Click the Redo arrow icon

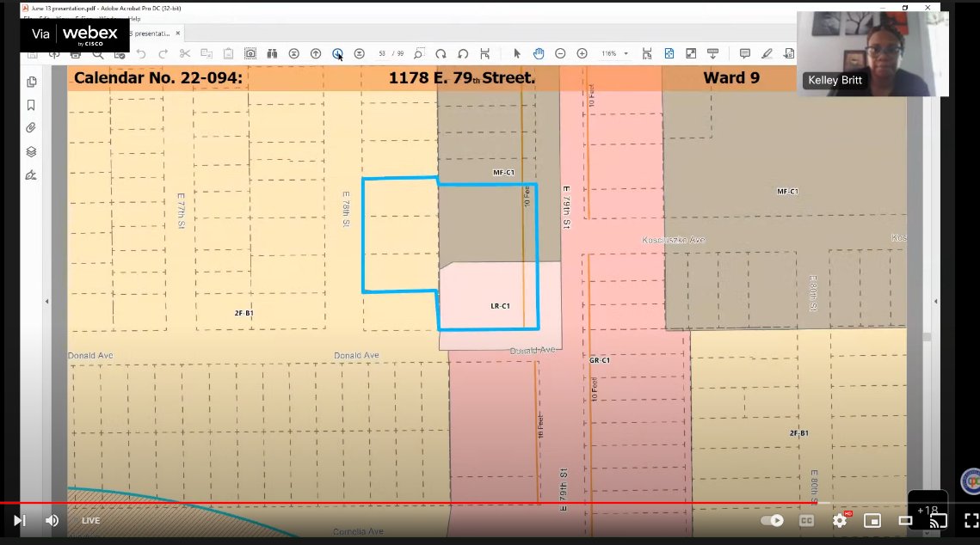[x=163, y=54]
